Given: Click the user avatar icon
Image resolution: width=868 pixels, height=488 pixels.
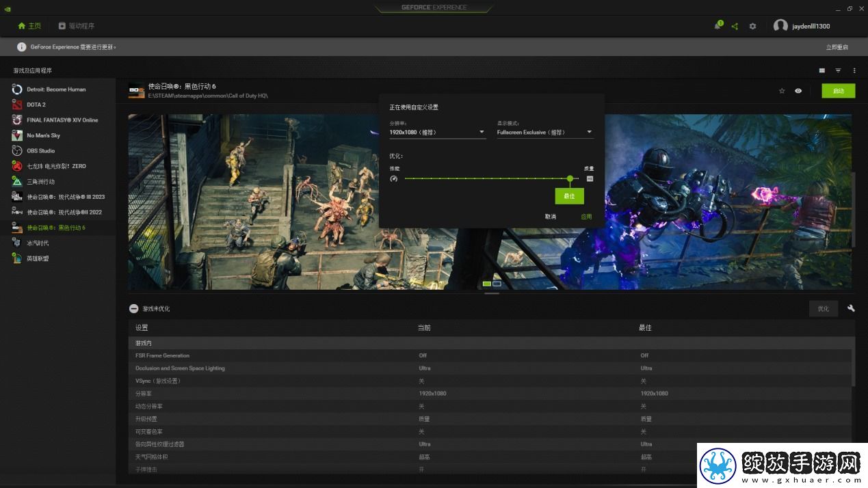Looking at the screenshot, I should tap(780, 26).
